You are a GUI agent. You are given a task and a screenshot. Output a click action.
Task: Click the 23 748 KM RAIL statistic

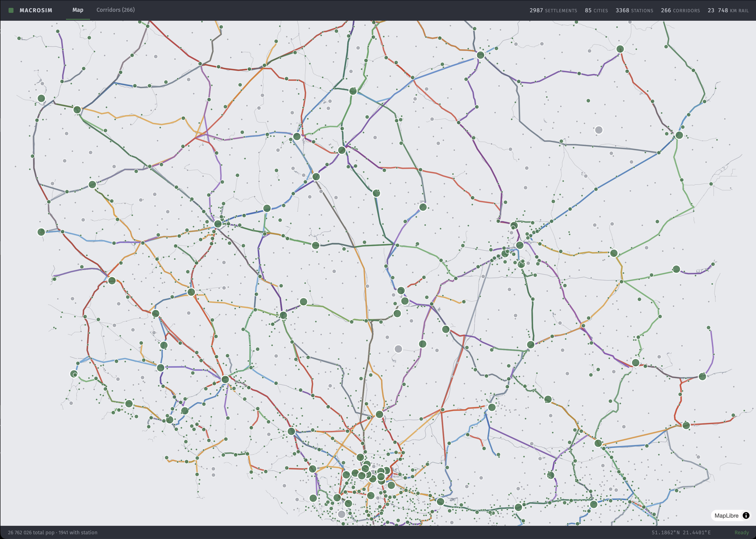[x=727, y=10]
